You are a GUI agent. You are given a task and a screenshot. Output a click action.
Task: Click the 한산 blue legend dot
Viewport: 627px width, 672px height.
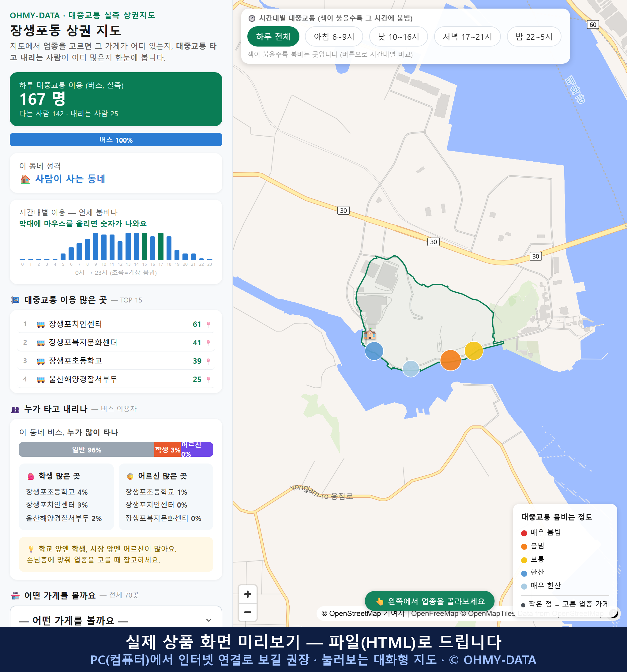pyautogui.click(x=524, y=573)
